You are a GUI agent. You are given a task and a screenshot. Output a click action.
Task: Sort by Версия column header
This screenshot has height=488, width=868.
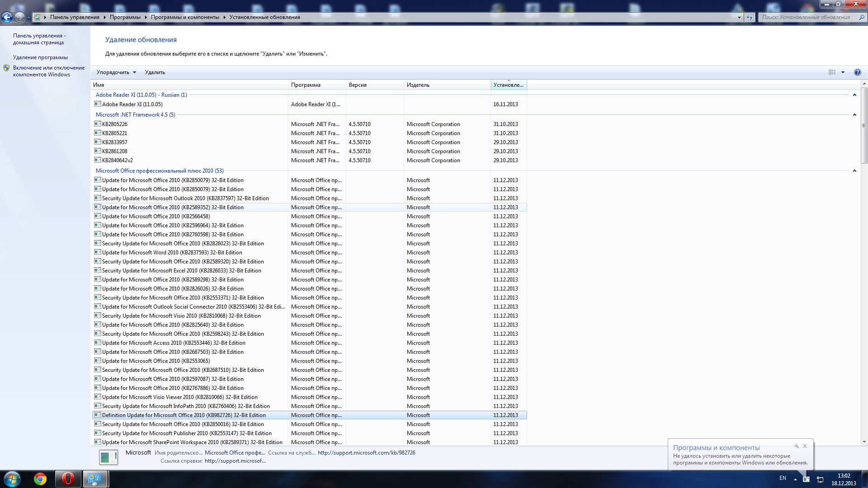(375, 85)
